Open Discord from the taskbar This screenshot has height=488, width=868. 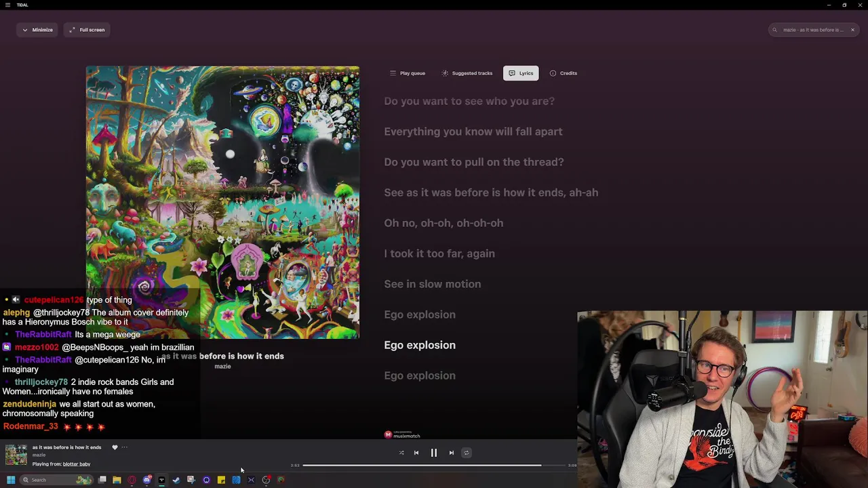147,480
